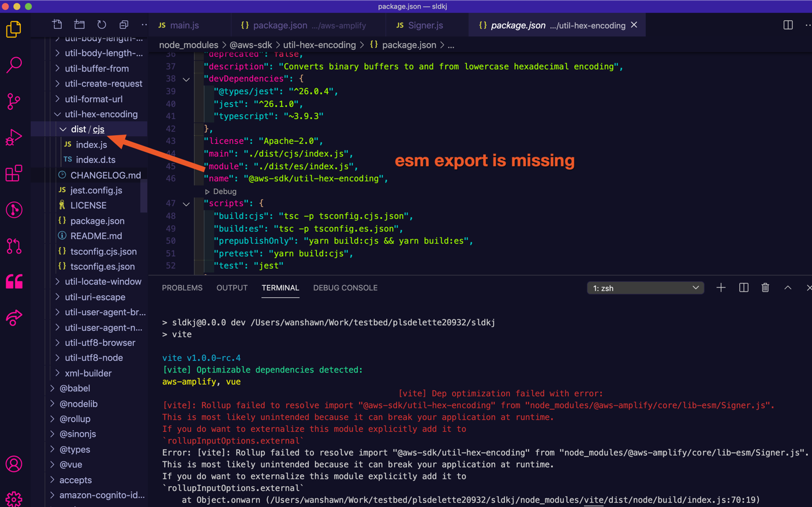812x507 pixels.
Task: Open editor more actions menu top right
Action: click(x=808, y=25)
